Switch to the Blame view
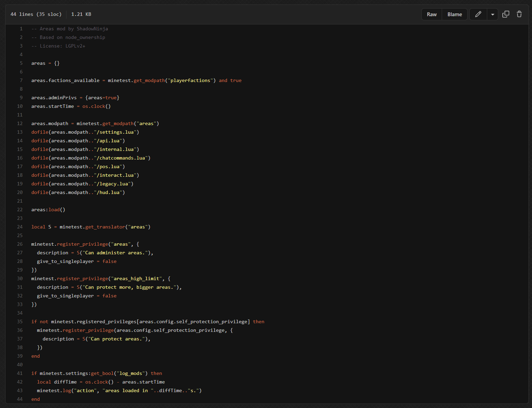 [454, 14]
